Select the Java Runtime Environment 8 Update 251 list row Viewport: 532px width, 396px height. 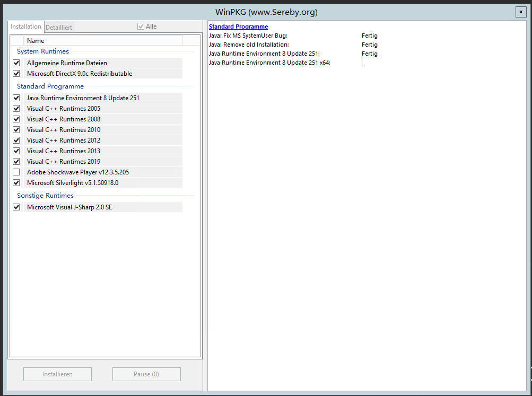pos(103,98)
